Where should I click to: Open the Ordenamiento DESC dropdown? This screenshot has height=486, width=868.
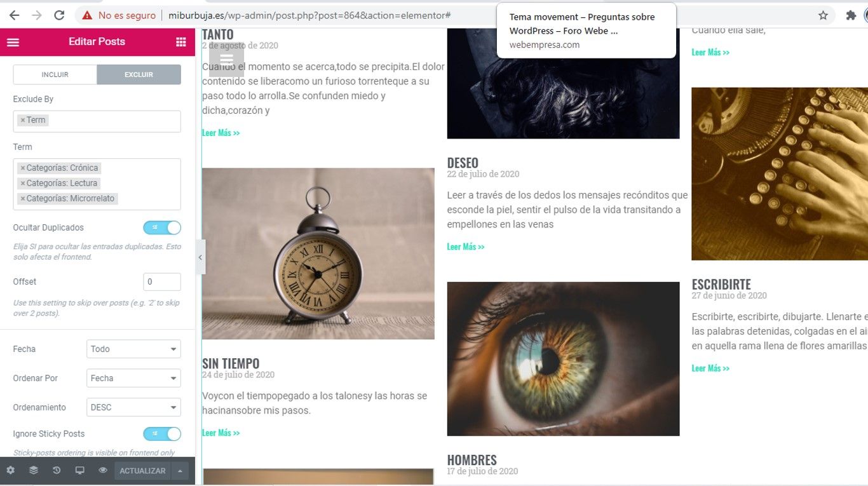[133, 407]
